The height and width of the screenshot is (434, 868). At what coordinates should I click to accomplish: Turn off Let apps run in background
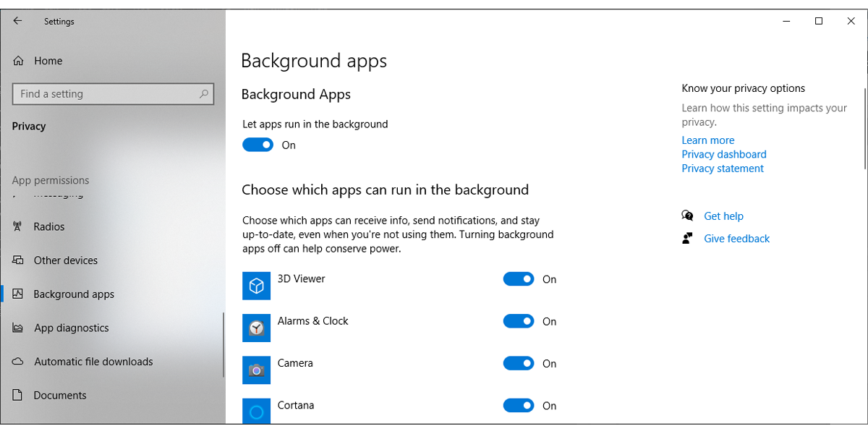(258, 145)
